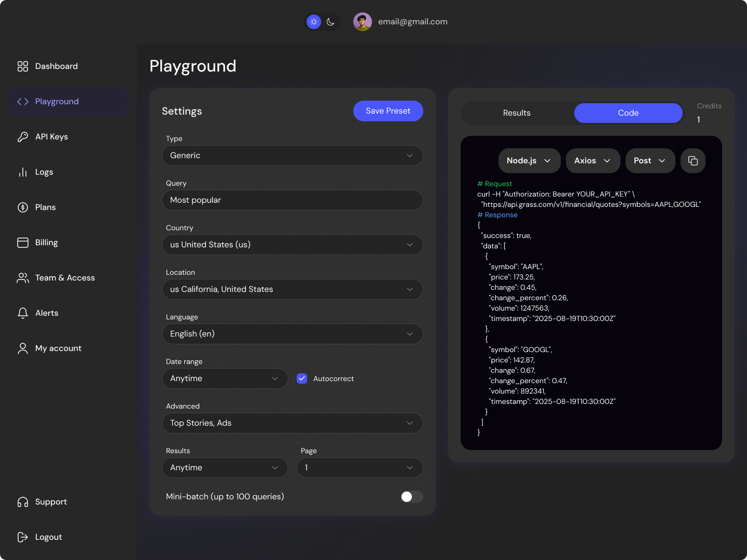Turn on Mini-batch toggle
Image resolution: width=747 pixels, height=560 pixels.
pyautogui.click(x=411, y=497)
